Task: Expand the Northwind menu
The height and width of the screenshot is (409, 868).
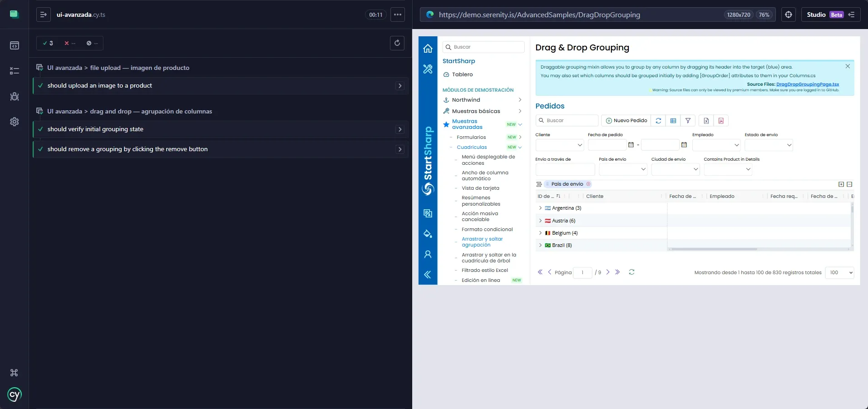Action: [x=483, y=100]
